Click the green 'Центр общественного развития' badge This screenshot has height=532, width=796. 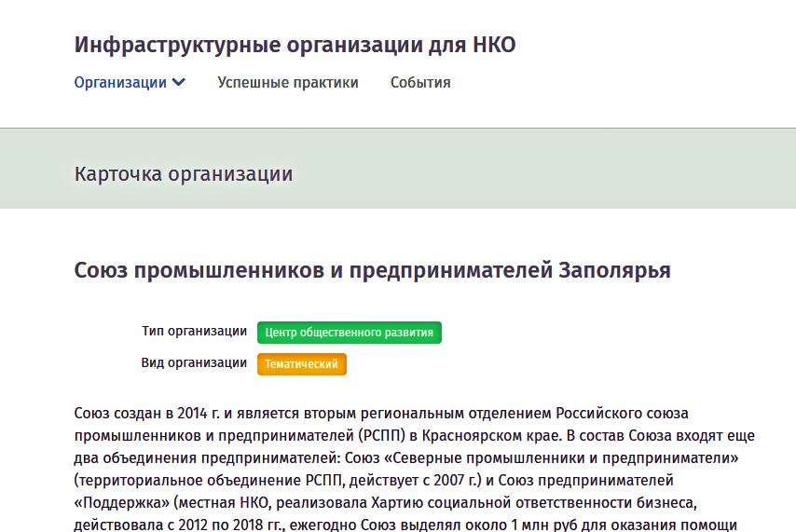tap(350, 333)
